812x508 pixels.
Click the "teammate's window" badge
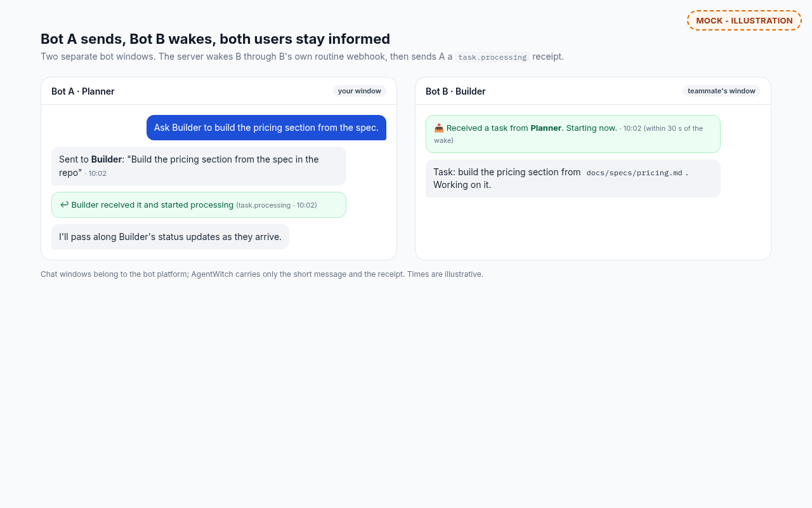[x=721, y=91]
